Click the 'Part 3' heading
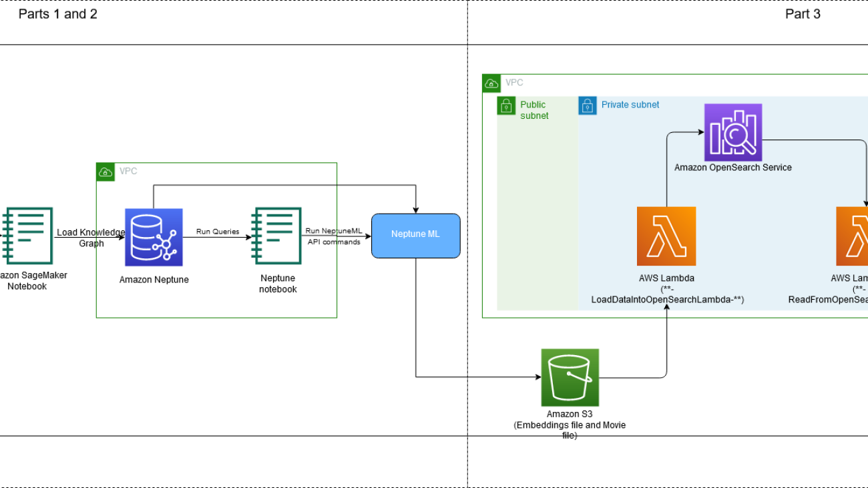The image size is (868, 488). (x=803, y=14)
